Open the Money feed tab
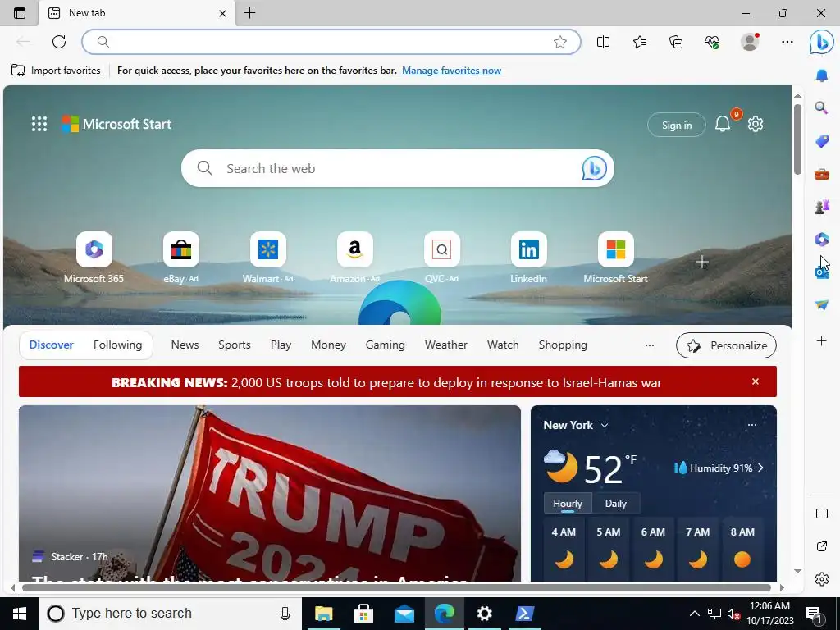 point(328,345)
